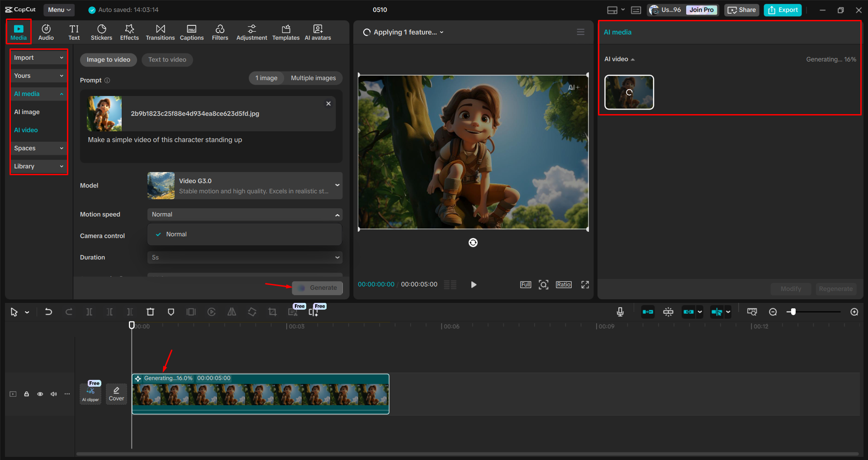Select the Stickers panel
Screen dimensions: 868x460
tap(101, 32)
